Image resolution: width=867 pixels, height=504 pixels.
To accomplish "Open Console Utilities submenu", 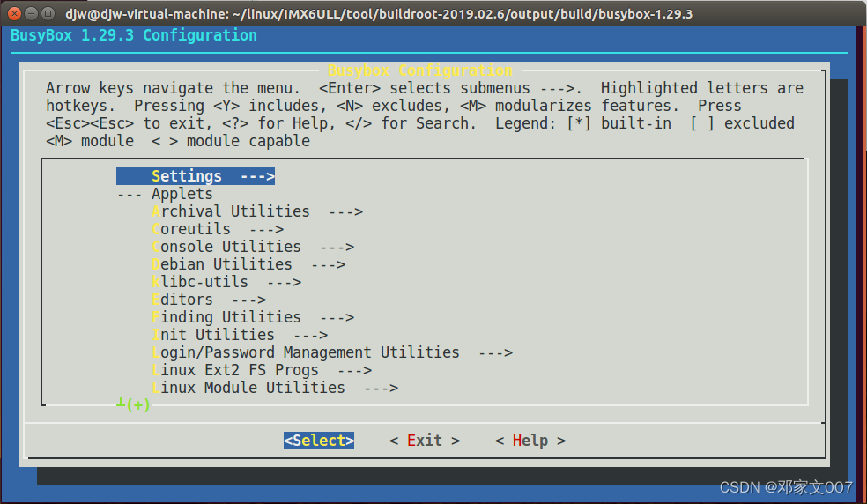I will (253, 247).
